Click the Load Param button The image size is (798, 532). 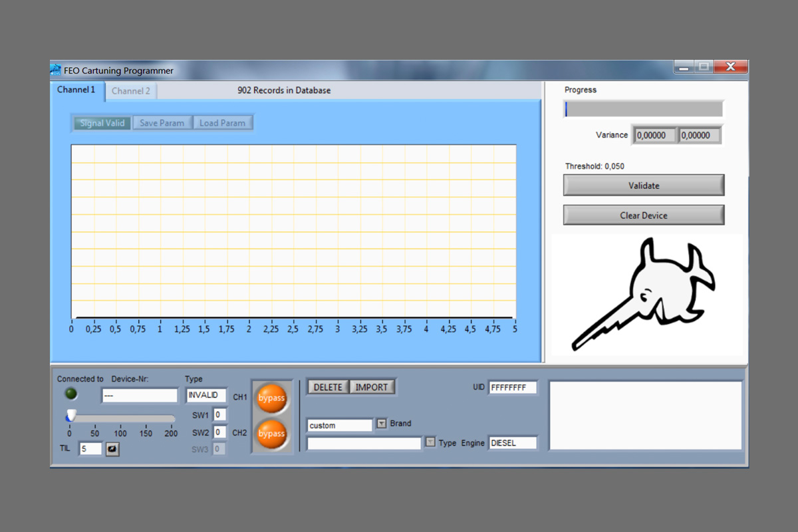pos(222,123)
